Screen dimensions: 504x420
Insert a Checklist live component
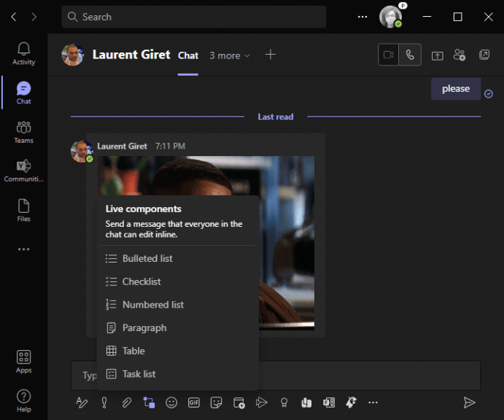(x=178, y=281)
